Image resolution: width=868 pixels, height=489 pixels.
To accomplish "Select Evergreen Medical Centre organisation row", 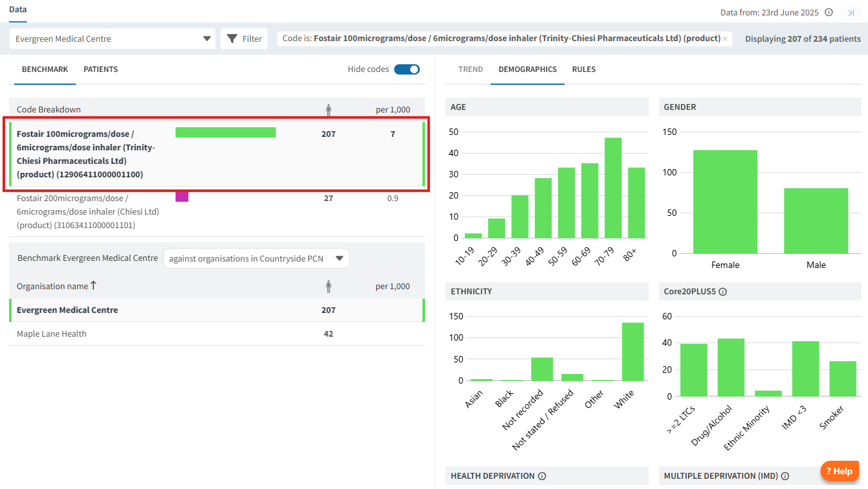I will pyautogui.click(x=217, y=310).
